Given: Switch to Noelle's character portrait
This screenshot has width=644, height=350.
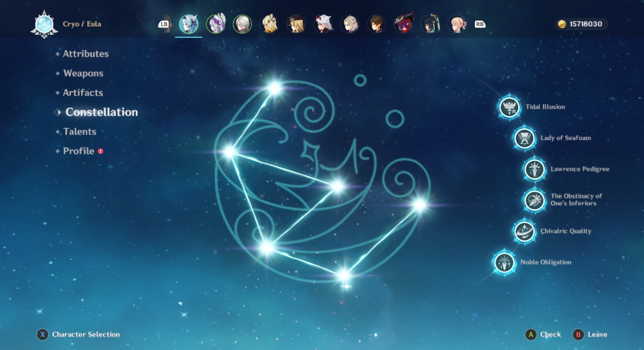Looking at the screenshot, I should point(216,24).
